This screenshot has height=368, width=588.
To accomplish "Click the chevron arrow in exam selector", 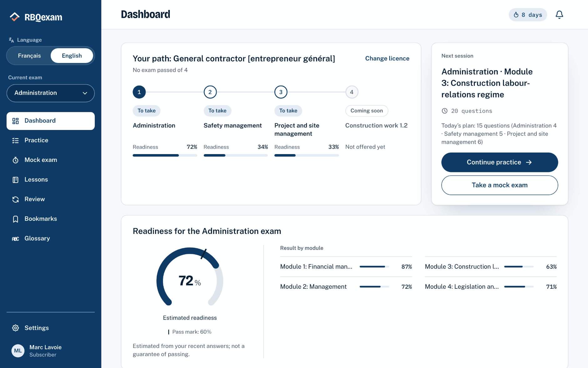I will pyautogui.click(x=85, y=93).
